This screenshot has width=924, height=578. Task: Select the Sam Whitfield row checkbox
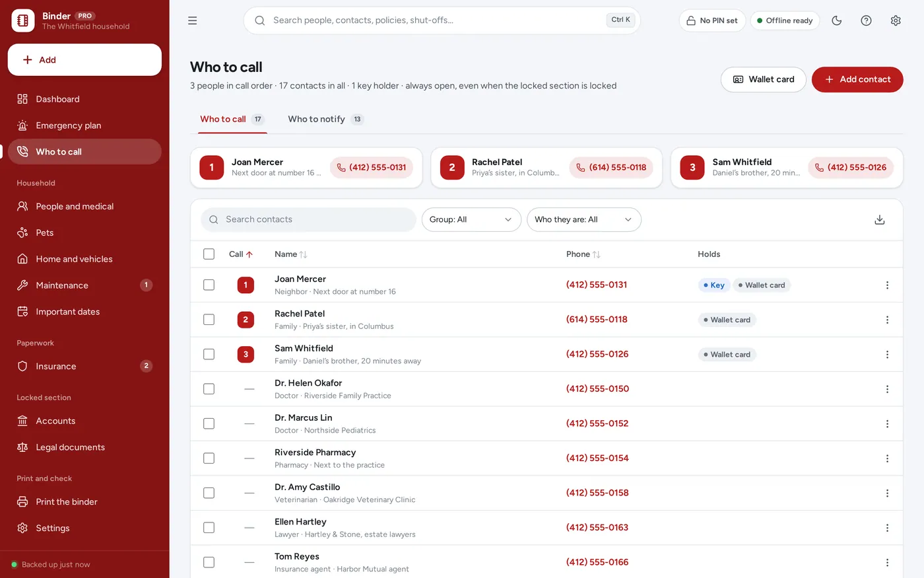point(209,354)
